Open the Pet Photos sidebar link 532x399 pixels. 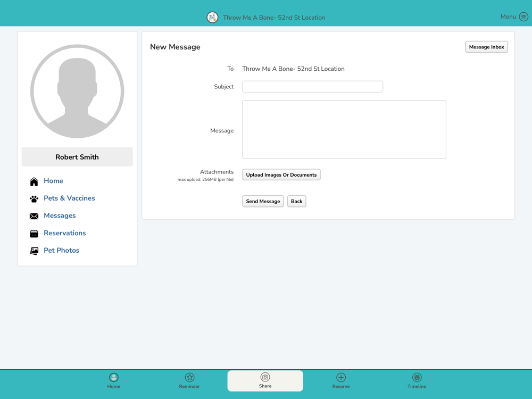point(61,251)
